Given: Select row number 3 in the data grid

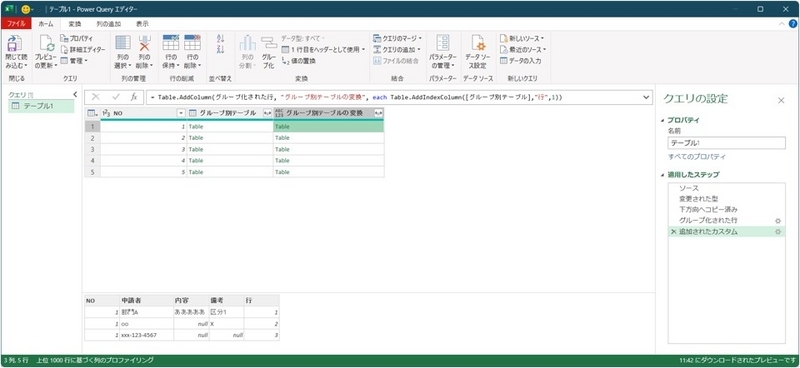Looking at the screenshot, I should [92, 150].
